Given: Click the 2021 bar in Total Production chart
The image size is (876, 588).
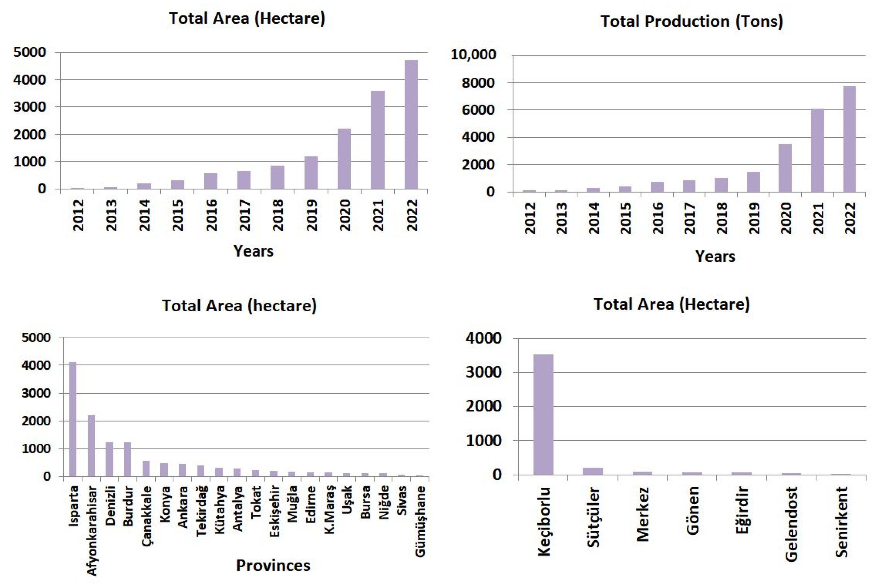Looking at the screenshot, I should point(817,151).
